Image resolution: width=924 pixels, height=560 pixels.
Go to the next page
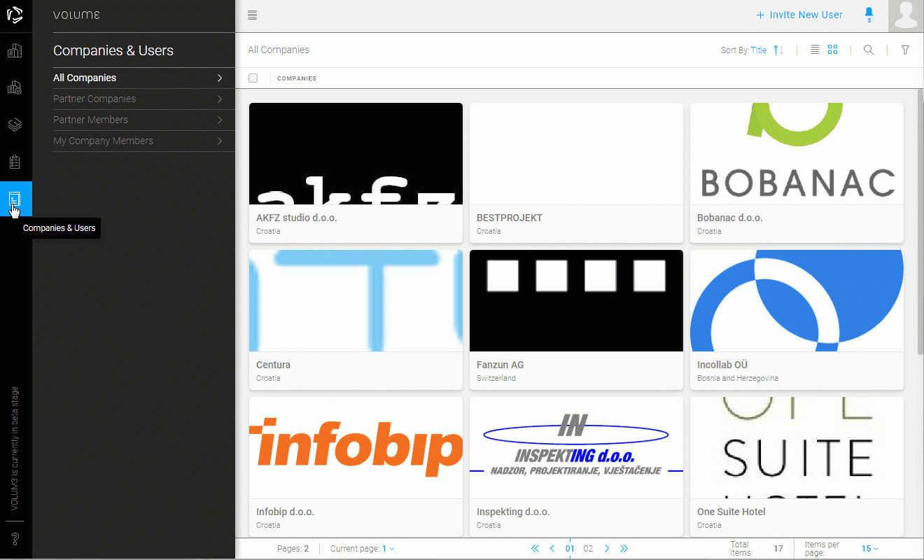click(x=607, y=549)
